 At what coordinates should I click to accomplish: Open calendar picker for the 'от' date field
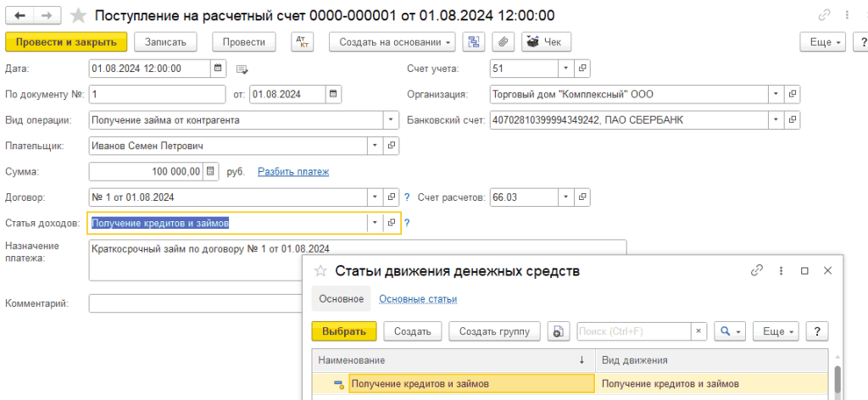pyautogui.click(x=333, y=94)
